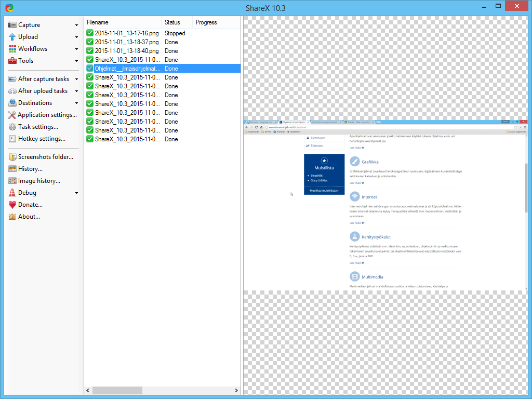Sort list by Filename column header
The height and width of the screenshot is (399, 532).
[123, 22]
